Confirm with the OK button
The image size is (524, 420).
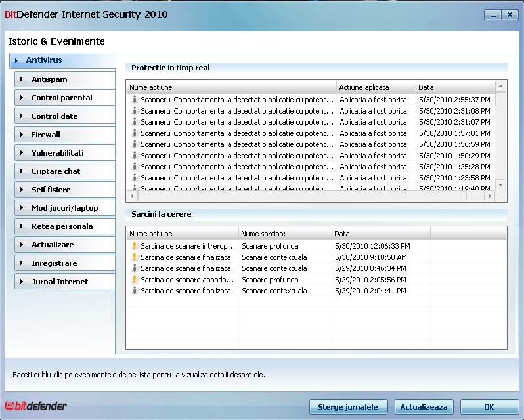point(489,407)
